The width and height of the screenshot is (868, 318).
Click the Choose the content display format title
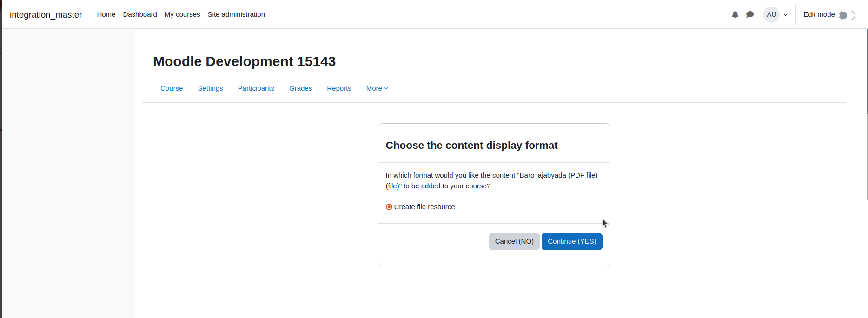tap(471, 146)
